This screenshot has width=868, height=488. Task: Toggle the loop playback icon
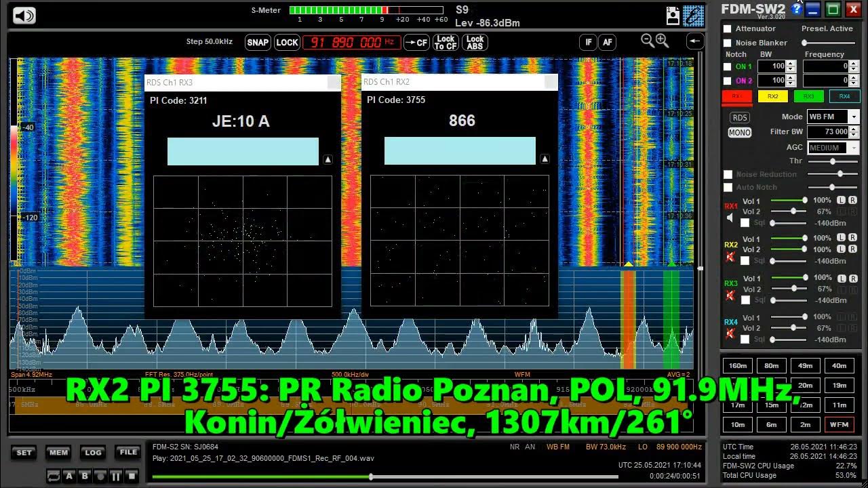[x=54, y=476]
